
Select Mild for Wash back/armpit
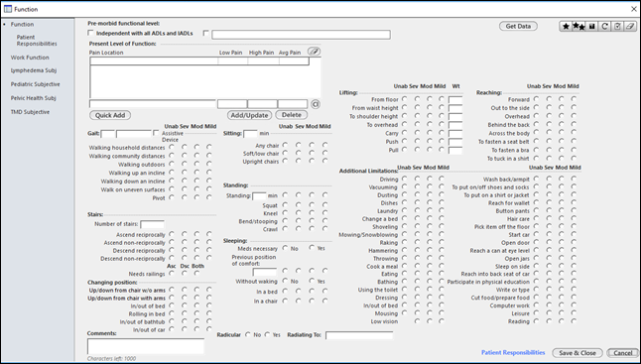click(574, 179)
